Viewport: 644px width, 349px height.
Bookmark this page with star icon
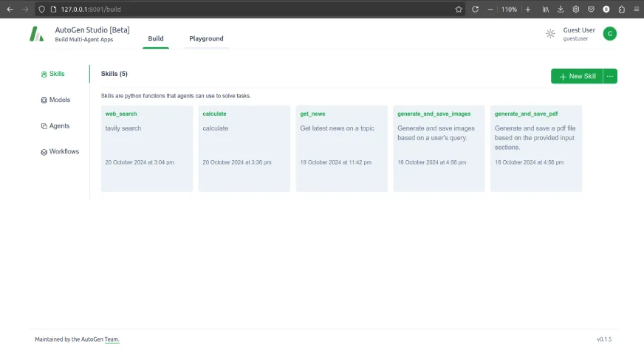pos(459,9)
